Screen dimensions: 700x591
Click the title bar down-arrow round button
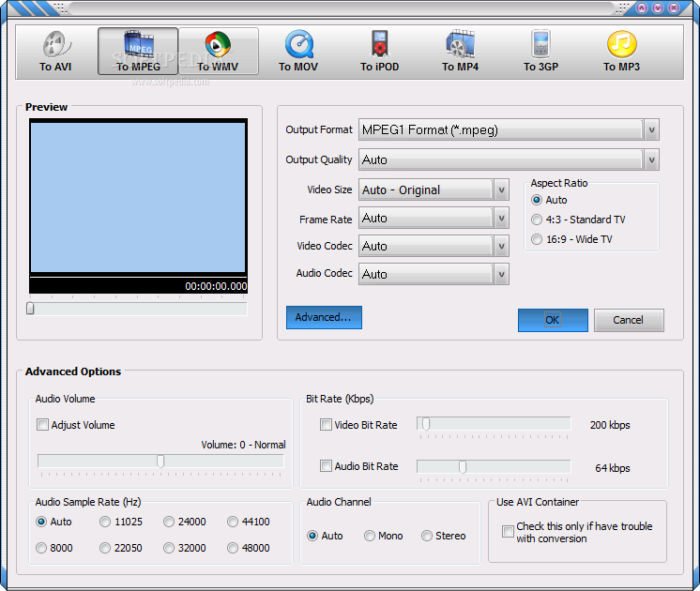point(658,8)
